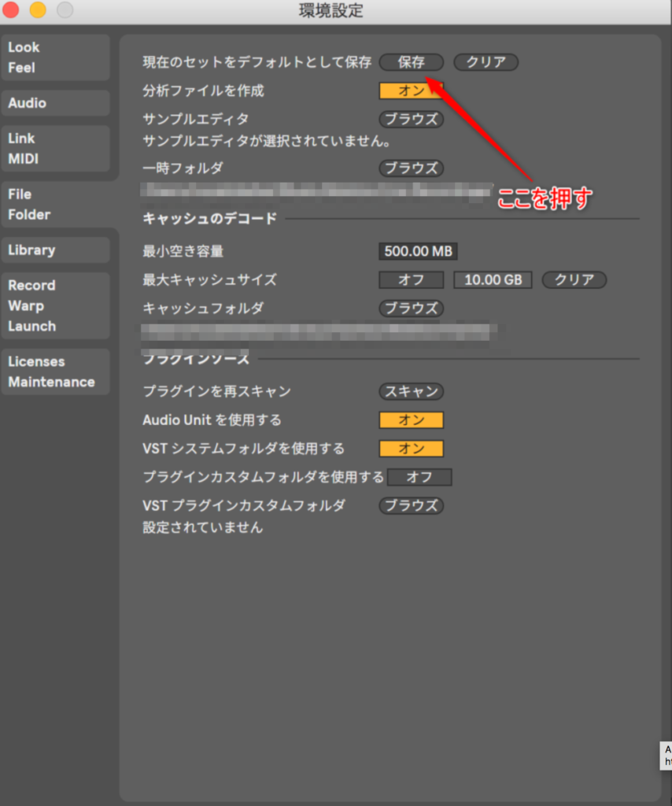Open the Look Feel preferences tab
Viewport: 672px width, 806px height.
55,57
